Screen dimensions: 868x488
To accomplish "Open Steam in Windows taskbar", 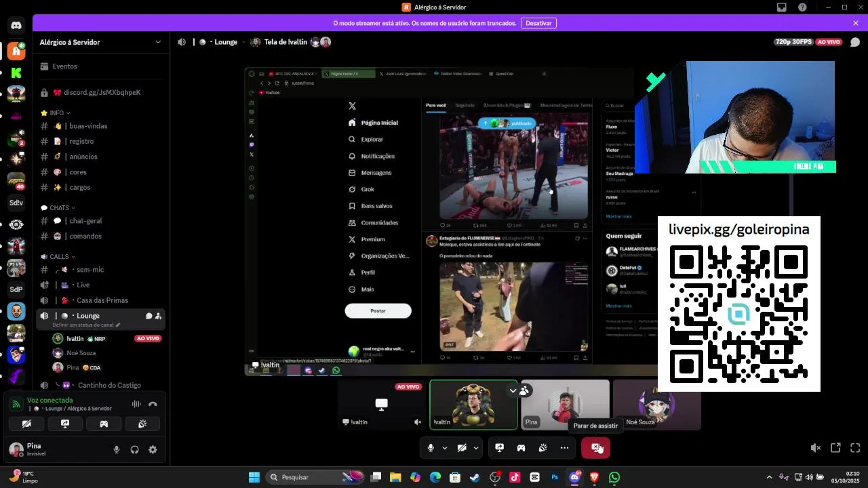I will click(x=475, y=477).
